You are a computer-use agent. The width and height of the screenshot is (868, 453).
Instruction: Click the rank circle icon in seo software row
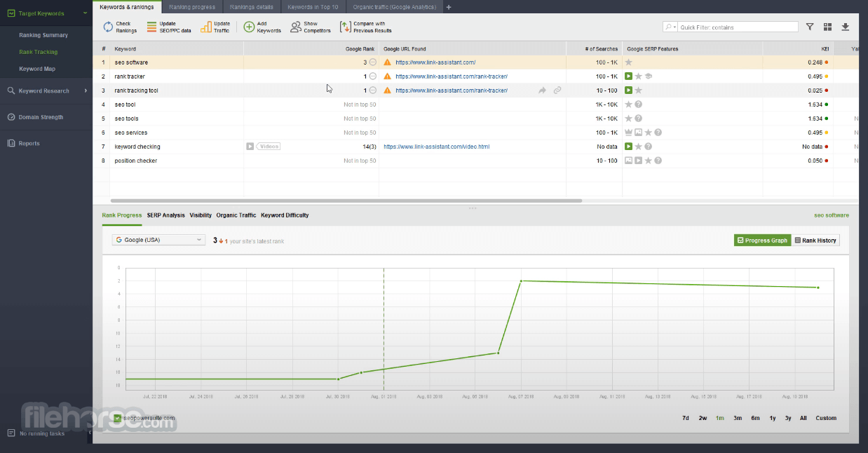click(x=373, y=62)
